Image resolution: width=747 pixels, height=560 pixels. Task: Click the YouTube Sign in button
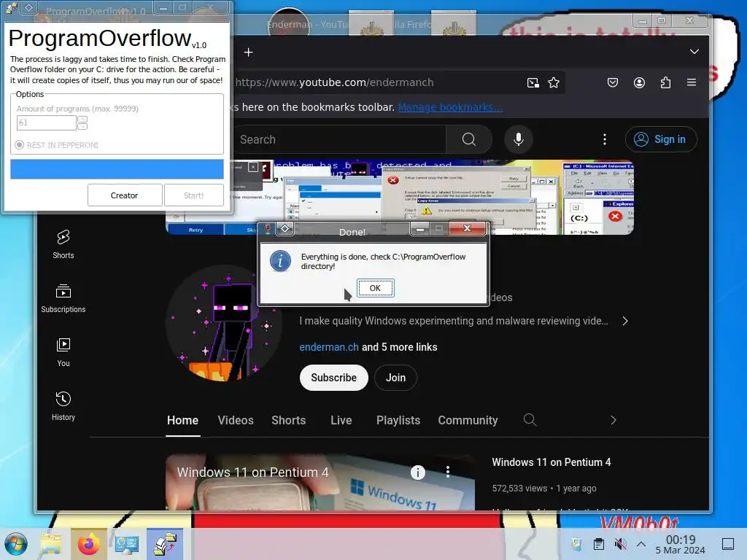point(661,139)
